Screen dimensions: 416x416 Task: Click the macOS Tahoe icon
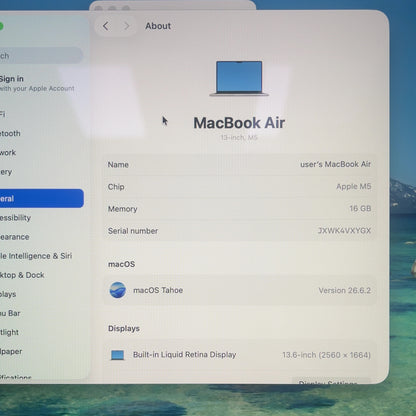coord(118,290)
